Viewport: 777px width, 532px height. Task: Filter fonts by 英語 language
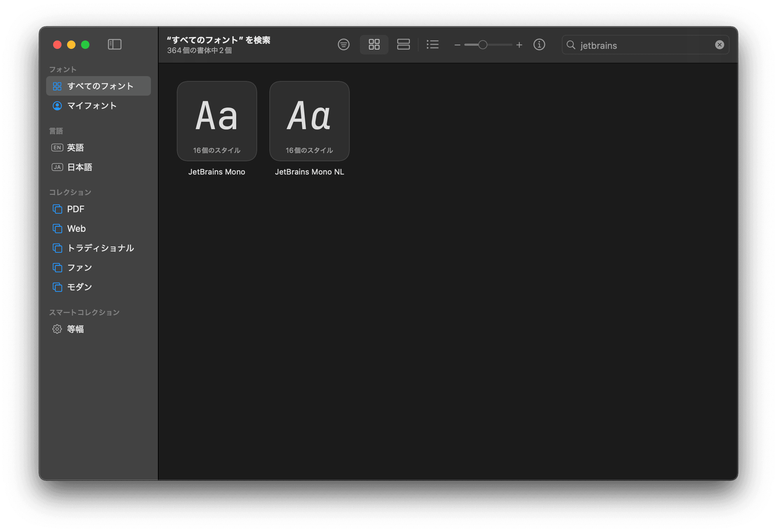click(x=75, y=147)
